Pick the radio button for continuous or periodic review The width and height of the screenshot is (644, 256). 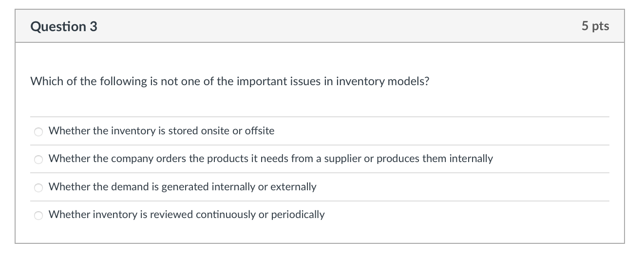38,215
